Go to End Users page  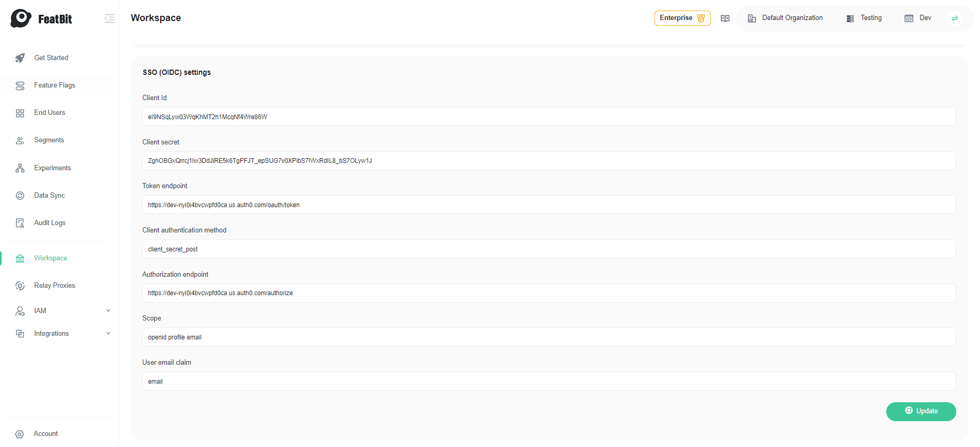click(50, 113)
